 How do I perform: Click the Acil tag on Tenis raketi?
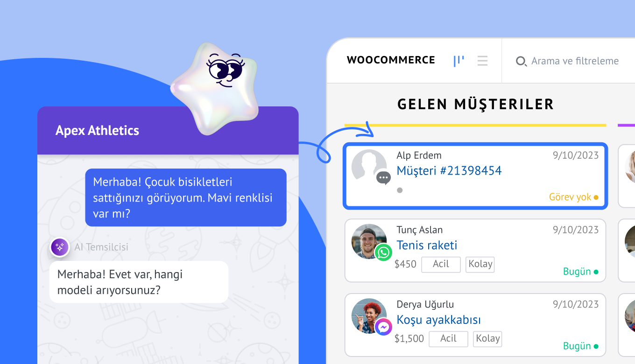pyautogui.click(x=441, y=264)
